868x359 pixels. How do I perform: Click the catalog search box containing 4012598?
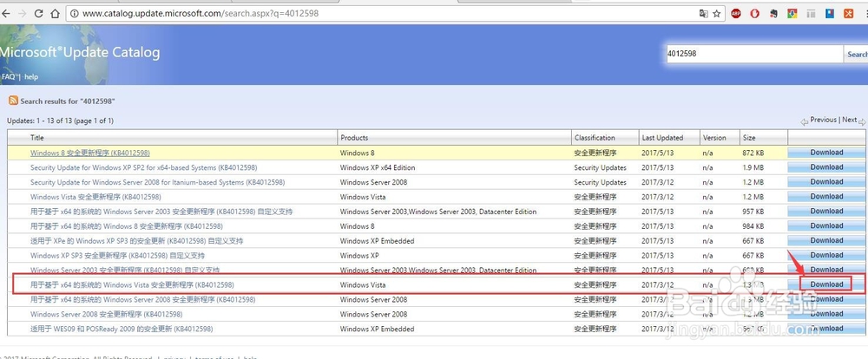[754, 54]
